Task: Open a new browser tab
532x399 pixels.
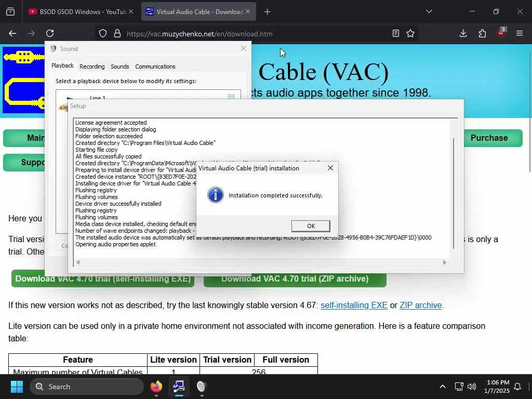Action: (268, 12)
